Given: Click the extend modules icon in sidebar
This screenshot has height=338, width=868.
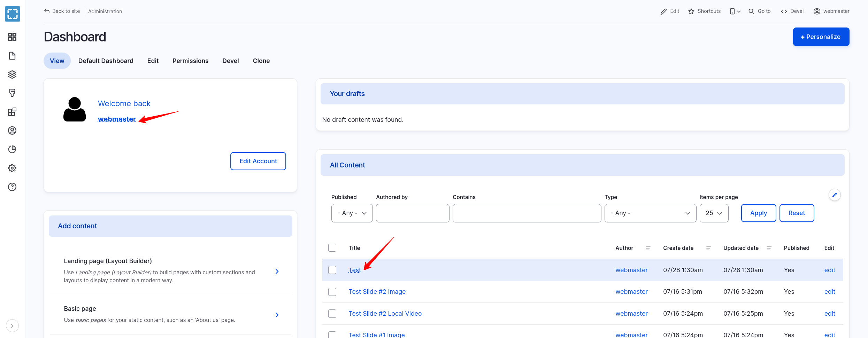Looking at the screenshot, I should 12,112.
